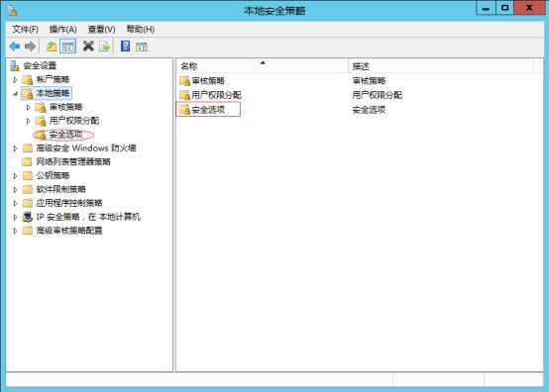Expand the 高级审核策略配置 tree node
Screen dimensions: 549x392
[x=15, y=231]
